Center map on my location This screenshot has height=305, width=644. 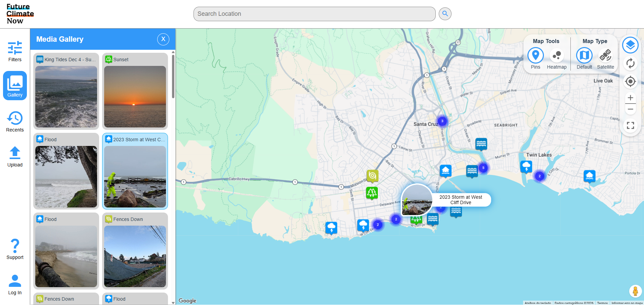pyautogui.click(x=630, y=81)
